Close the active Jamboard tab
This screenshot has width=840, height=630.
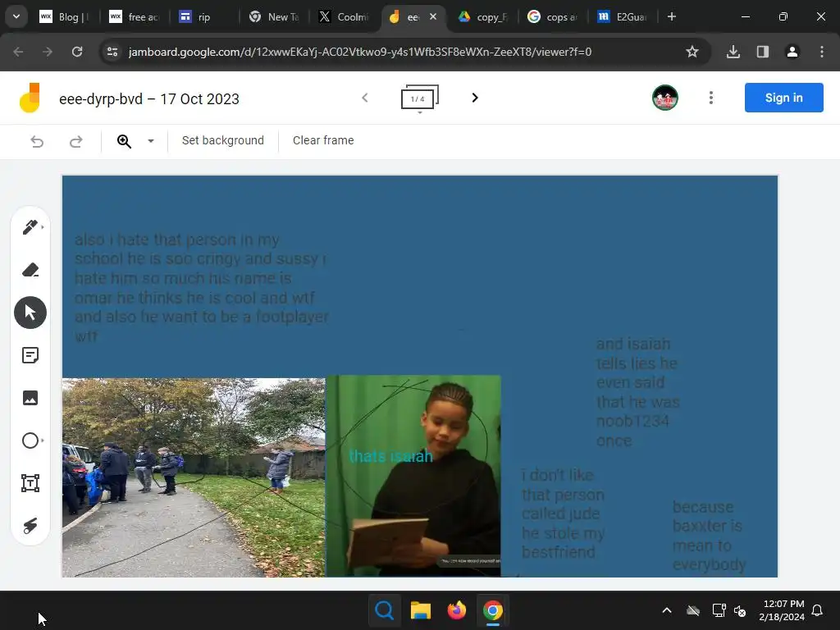point(433,16)
